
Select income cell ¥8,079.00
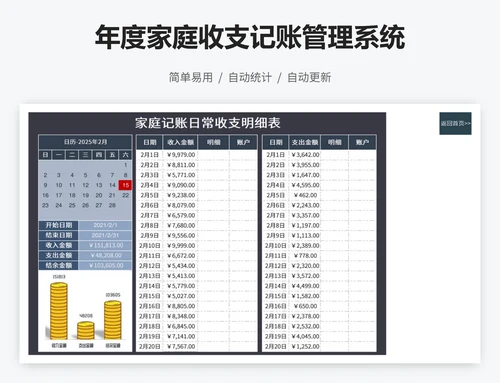[180, 205]
